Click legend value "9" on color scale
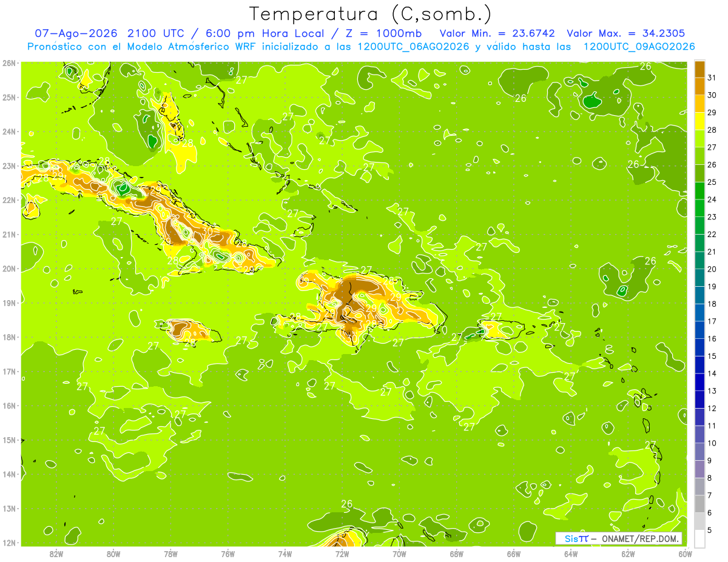728x562 pixels. coord(710,461)
